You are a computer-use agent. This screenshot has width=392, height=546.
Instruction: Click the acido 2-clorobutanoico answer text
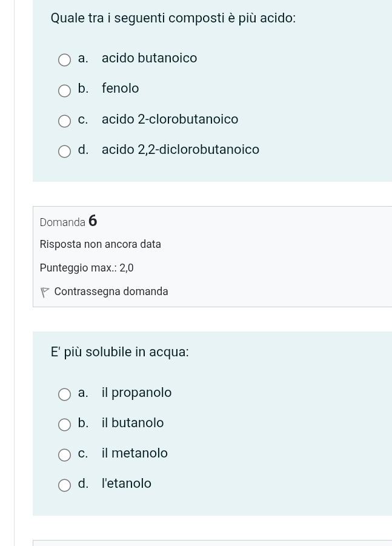click(170, 119)
